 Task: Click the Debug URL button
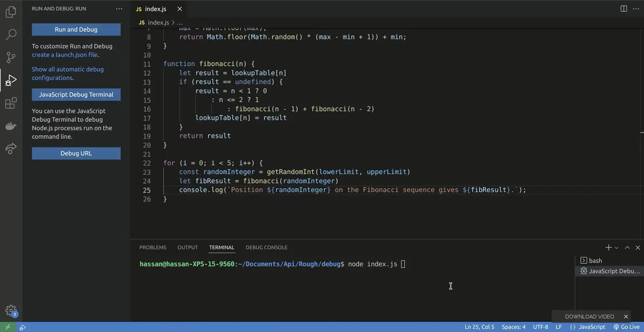pyautogui.click(x=76, y=153)
